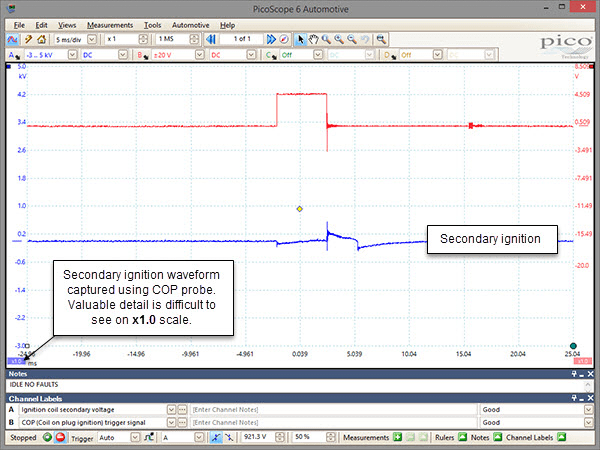Select the zoom-out magnifier tool

352,39
